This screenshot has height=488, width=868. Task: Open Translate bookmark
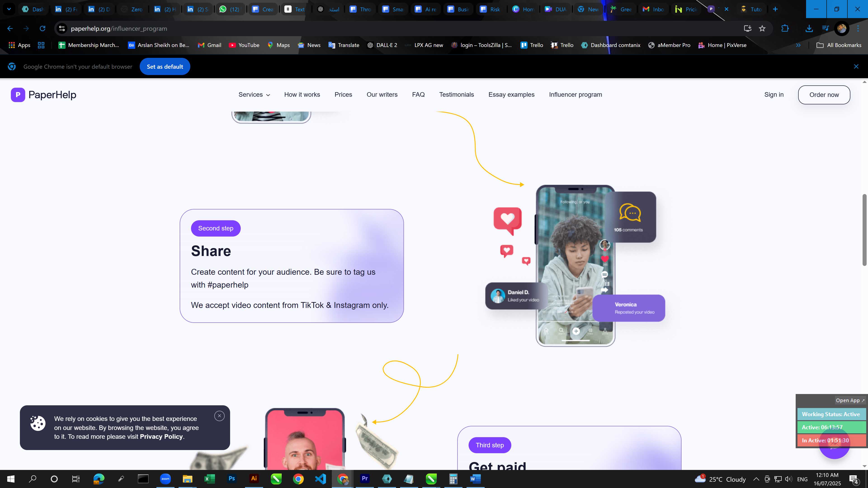point(344,45)
